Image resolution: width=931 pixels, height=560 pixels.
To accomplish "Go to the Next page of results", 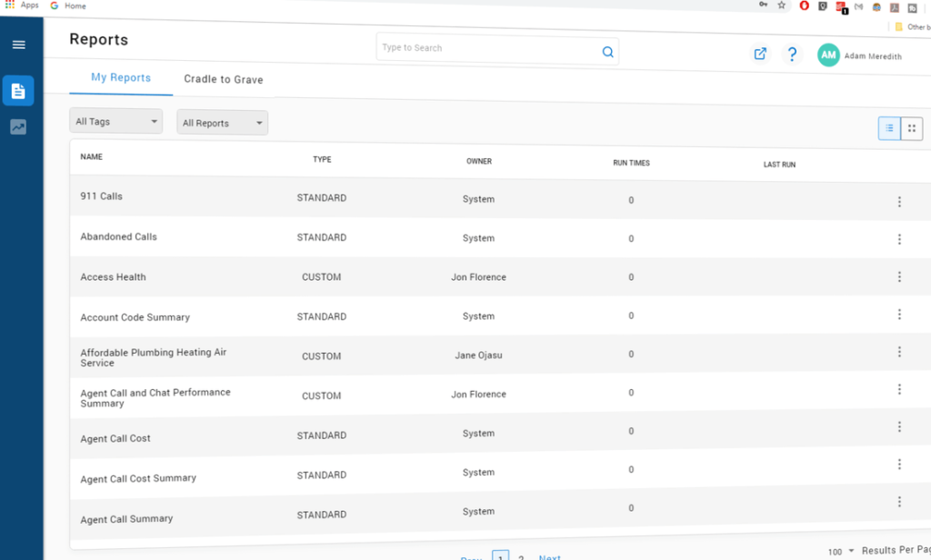I will coord(549,556).
